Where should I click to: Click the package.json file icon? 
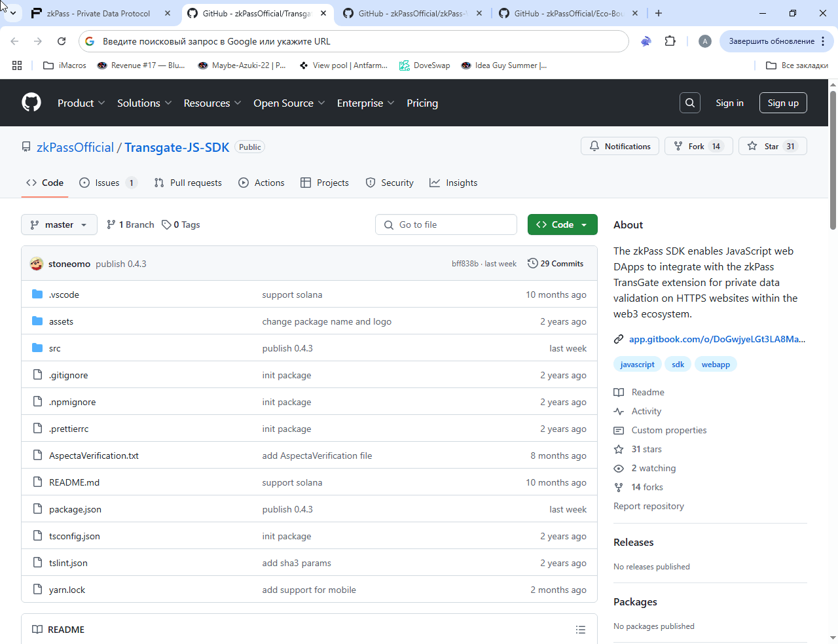click(37, 509)
